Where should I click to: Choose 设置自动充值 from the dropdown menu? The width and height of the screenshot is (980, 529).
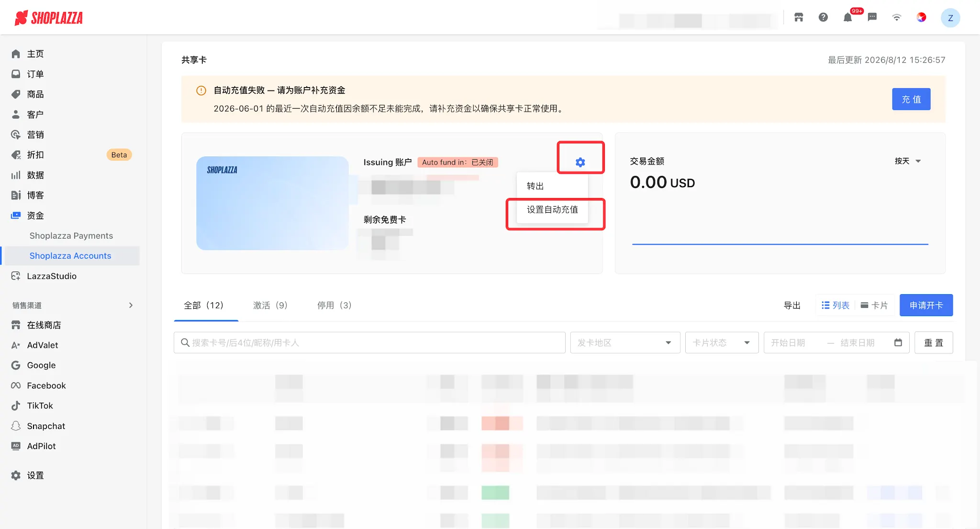click(x=552, y=209)
